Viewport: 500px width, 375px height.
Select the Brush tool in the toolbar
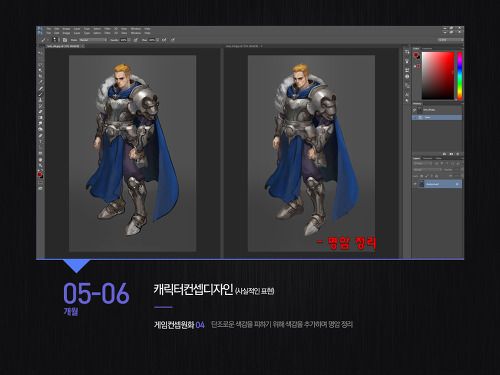pos(41,94)
